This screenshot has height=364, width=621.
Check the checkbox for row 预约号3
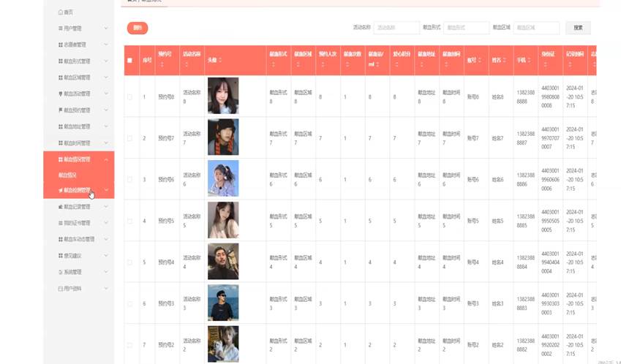[x=130, y=304]
